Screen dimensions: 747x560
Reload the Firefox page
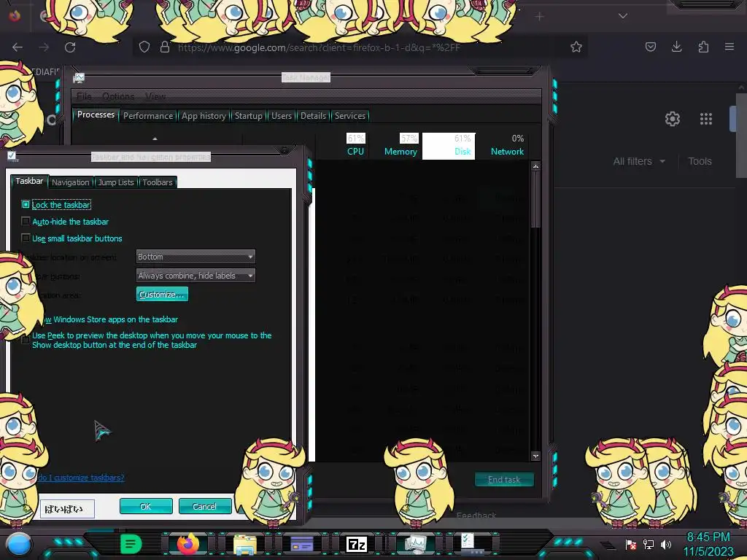[x=70, y=47]
